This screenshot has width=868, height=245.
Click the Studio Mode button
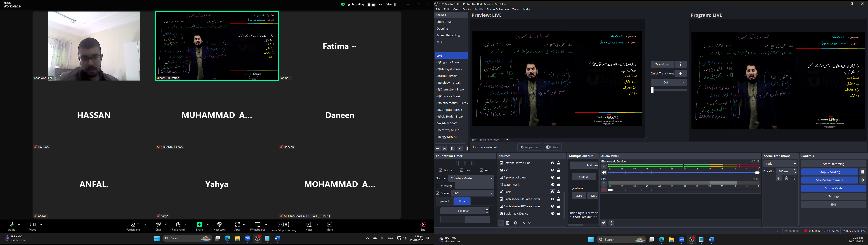(834, 188)
